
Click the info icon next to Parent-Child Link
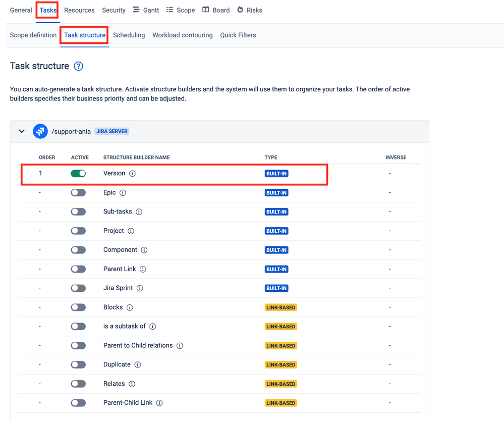click(x=159, y=403)
